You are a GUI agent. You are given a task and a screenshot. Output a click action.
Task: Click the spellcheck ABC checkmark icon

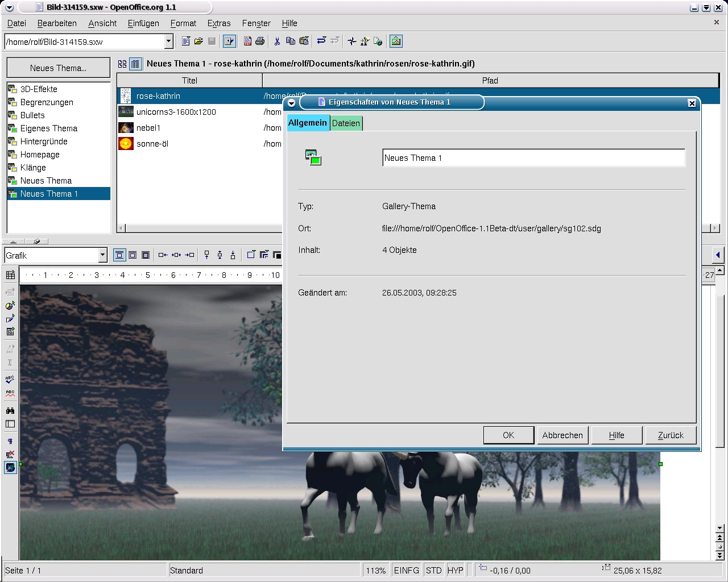point(10,379)
